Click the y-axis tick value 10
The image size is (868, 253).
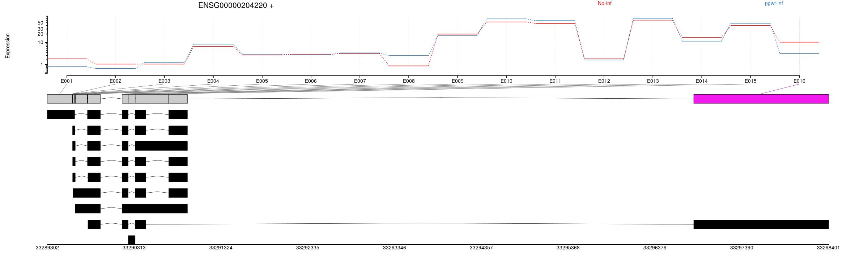tap(41, 42)
